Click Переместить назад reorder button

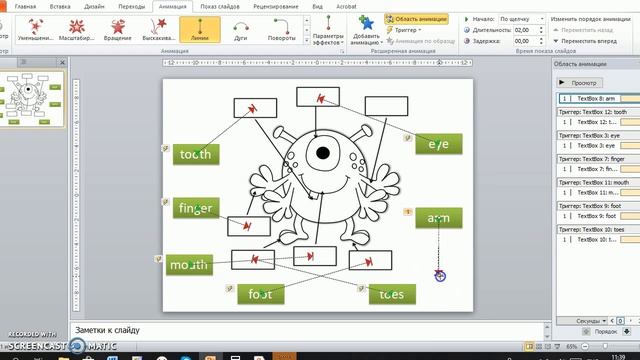pos(583,30)
